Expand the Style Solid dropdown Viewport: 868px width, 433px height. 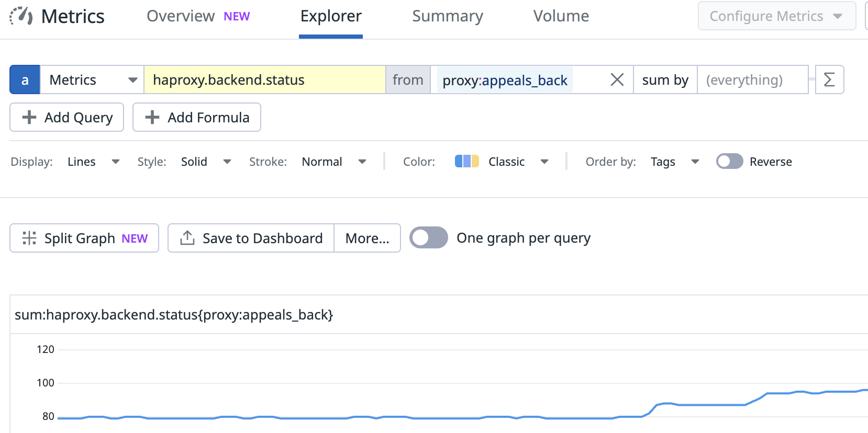tap(206, 162)
